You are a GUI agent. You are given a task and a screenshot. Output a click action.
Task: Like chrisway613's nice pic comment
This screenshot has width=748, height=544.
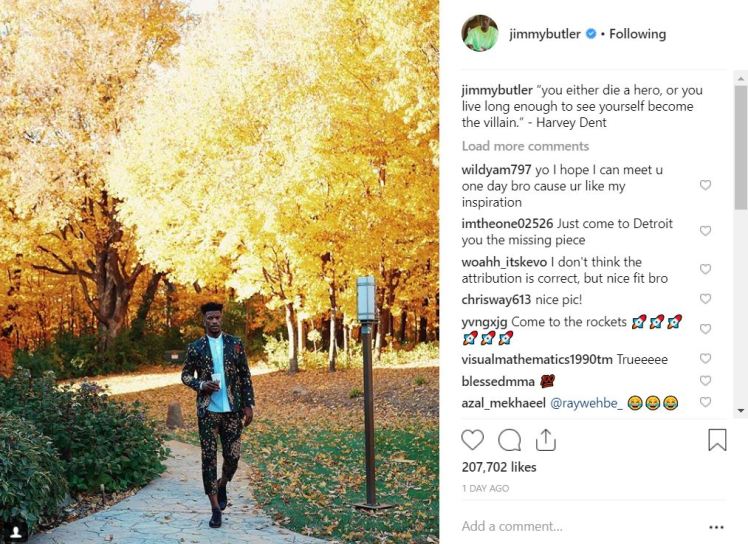(705, 299)
